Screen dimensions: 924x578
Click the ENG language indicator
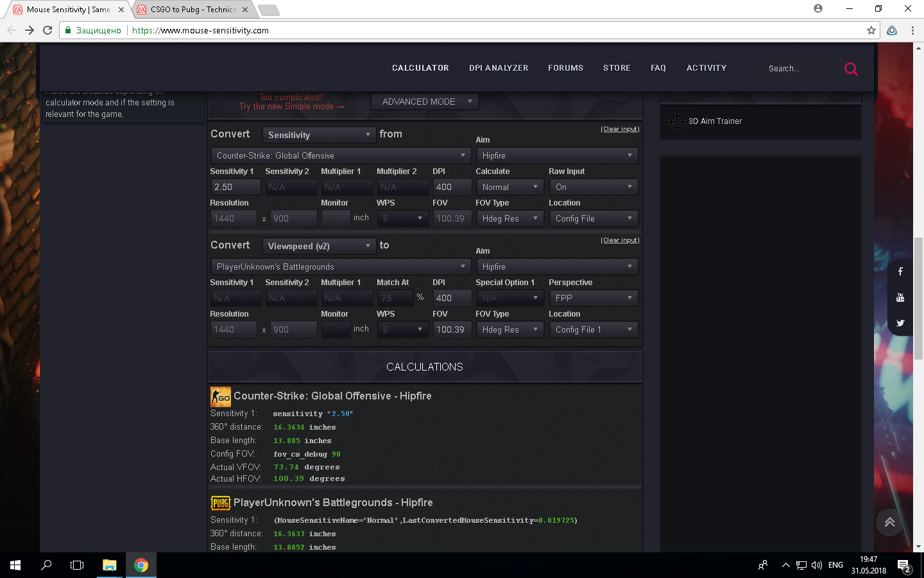(x=835, y=565)
